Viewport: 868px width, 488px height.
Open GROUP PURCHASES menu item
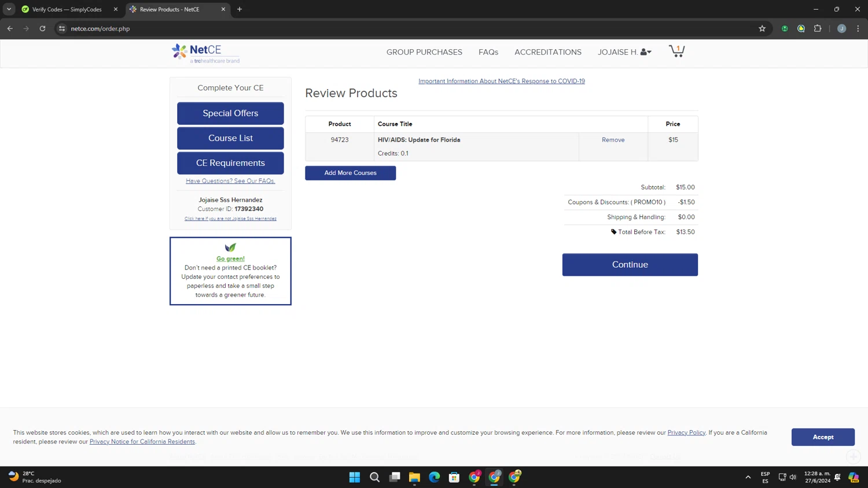tap(424, 52)
